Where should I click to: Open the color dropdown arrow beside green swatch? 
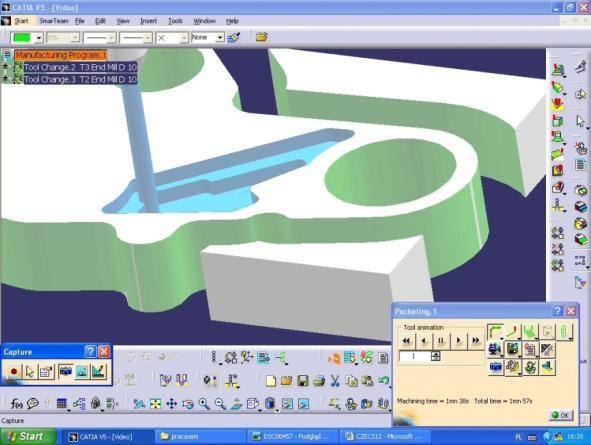click(38, 38)
